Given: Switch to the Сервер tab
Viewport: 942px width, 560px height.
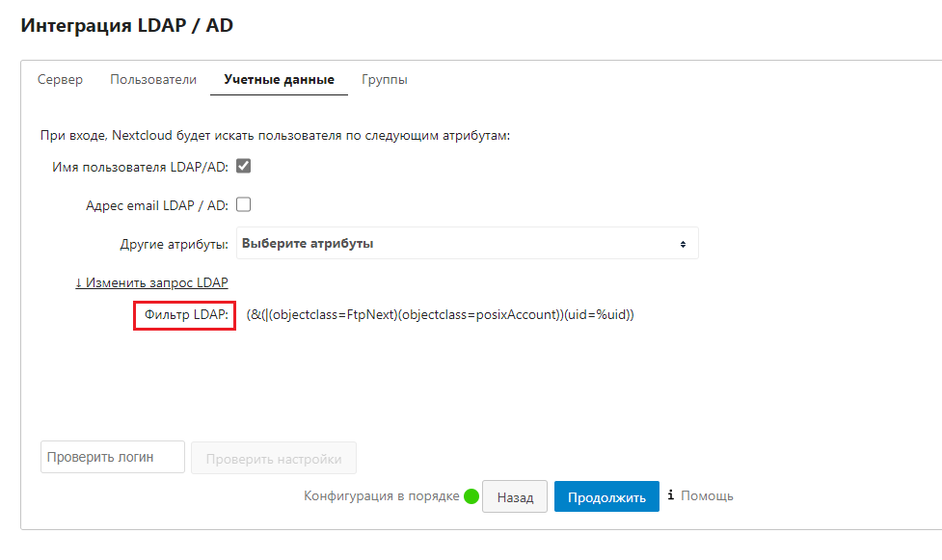Looking at the screenshot, I should [60, 80].
